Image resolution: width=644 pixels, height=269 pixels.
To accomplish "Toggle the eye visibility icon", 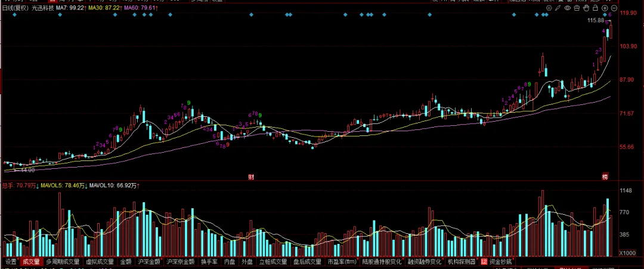I will (568, 8).
